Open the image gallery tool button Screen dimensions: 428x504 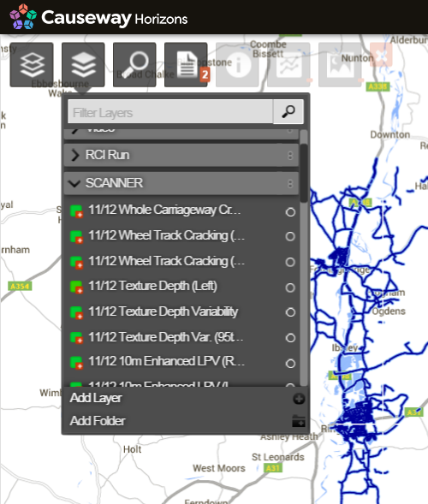[340, 65]
